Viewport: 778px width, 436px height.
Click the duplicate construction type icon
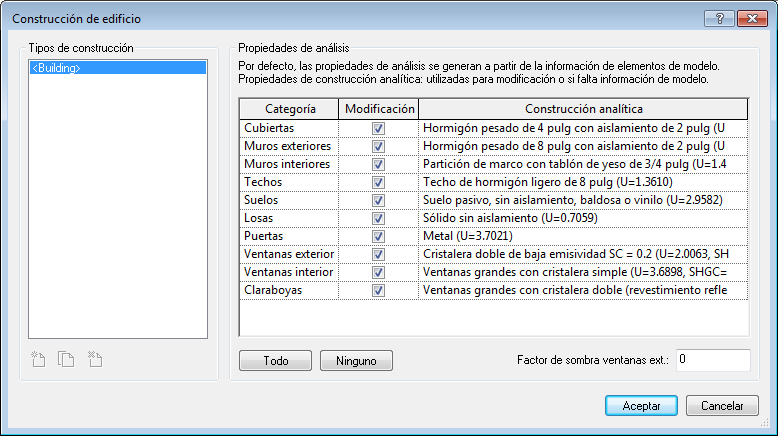(x=66, y=359)
